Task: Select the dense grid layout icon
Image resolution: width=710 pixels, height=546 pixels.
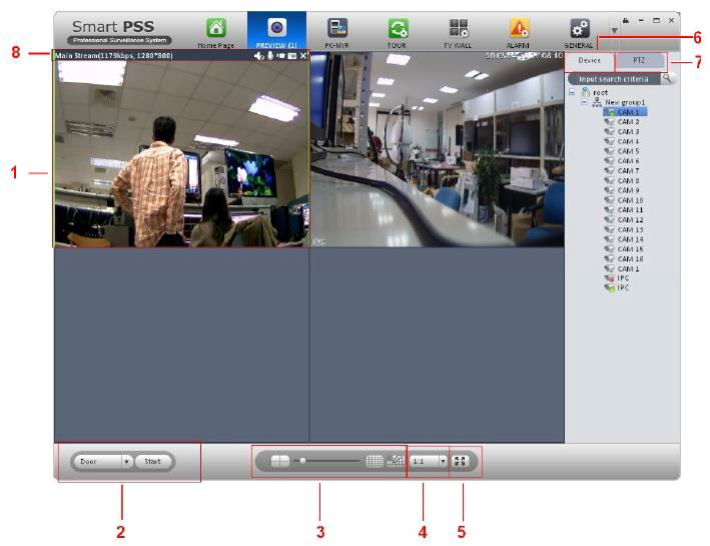Action: tap(374, 462)
